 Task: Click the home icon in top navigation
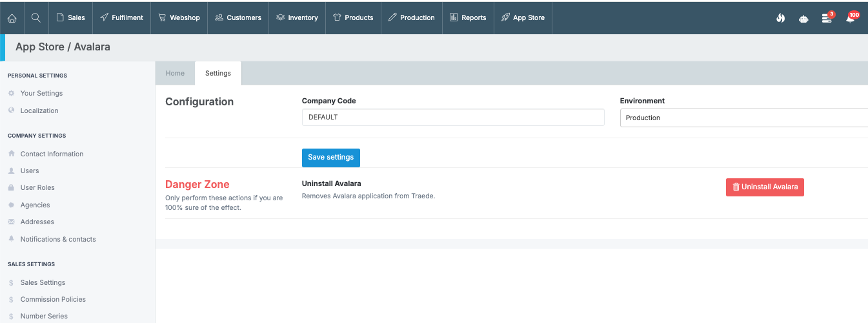(12, 17)
